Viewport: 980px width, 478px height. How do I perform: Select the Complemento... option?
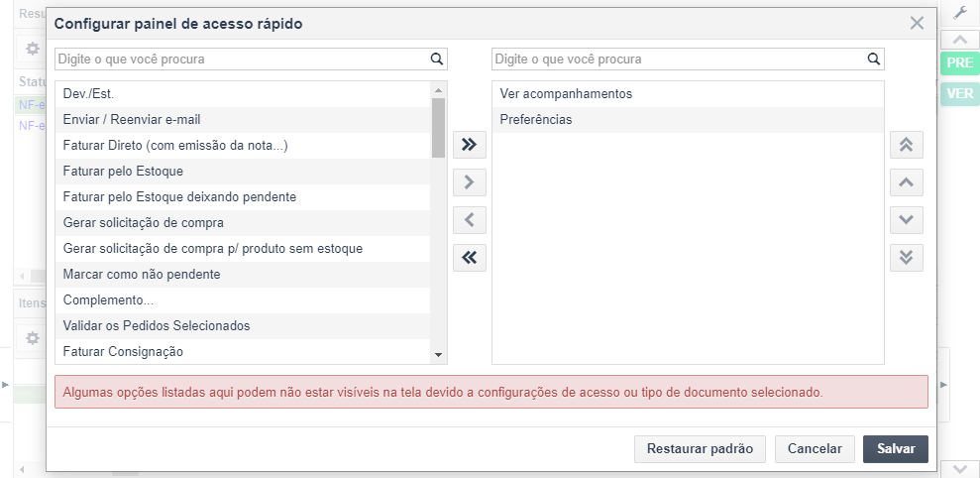(243, 300)
